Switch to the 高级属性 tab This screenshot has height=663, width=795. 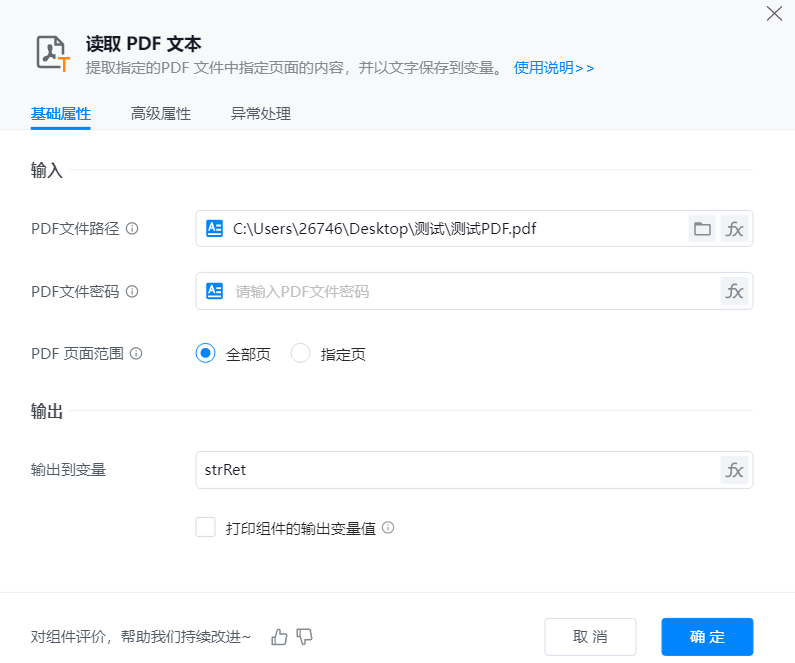[160, 114]
